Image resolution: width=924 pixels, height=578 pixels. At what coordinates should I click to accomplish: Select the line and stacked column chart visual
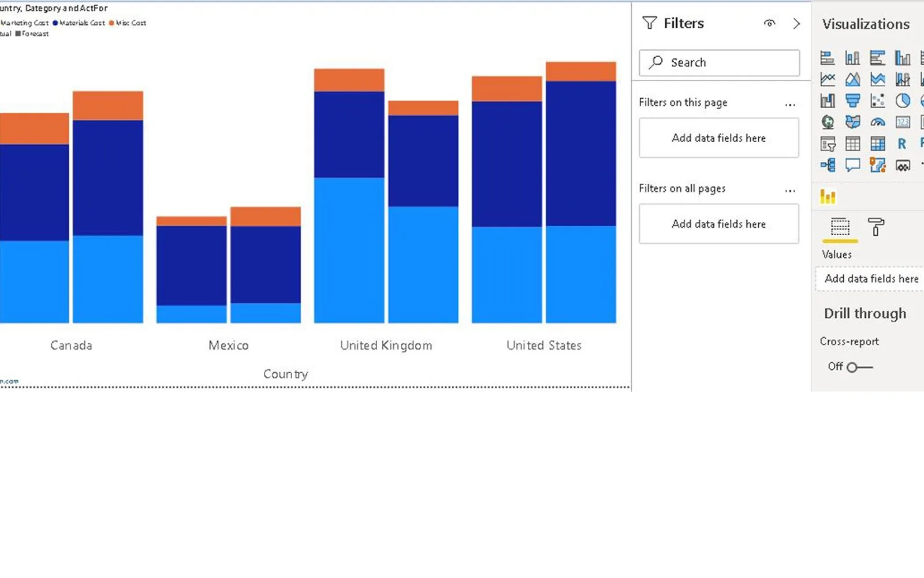(x=902, y=79)
